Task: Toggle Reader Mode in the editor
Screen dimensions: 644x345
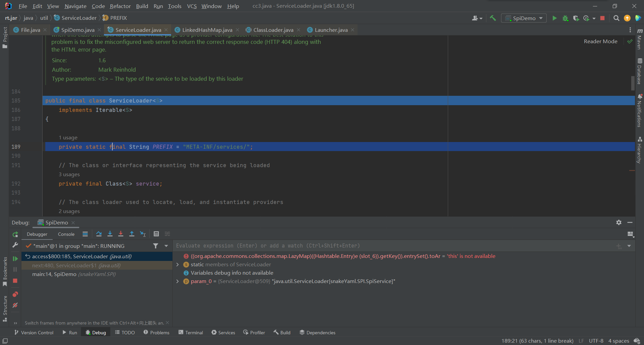Action: click(600, 42)
